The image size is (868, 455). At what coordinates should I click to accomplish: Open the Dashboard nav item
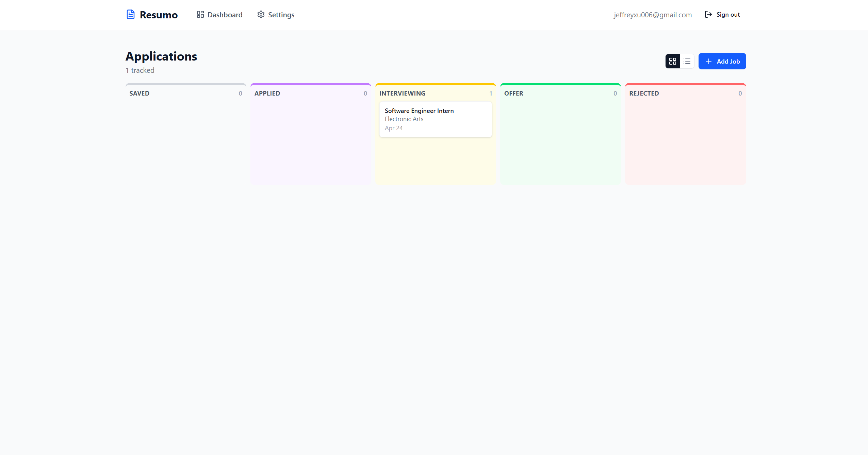click(220, 15)
